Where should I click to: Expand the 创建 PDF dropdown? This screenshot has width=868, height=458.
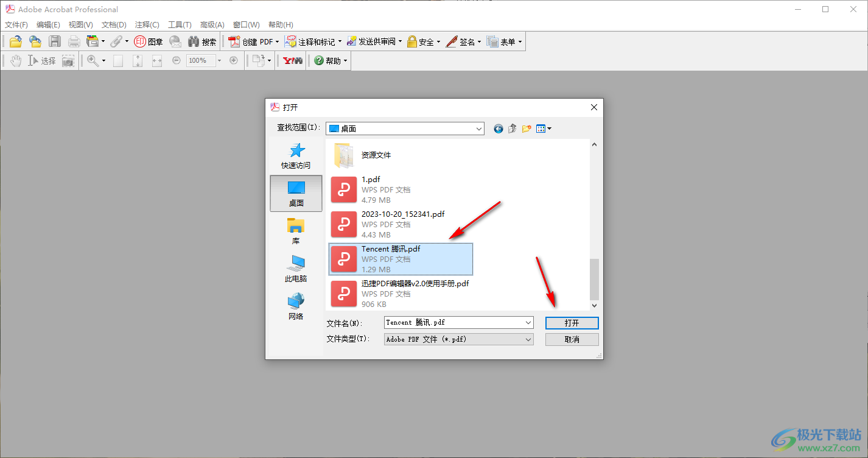click(277, 41)
